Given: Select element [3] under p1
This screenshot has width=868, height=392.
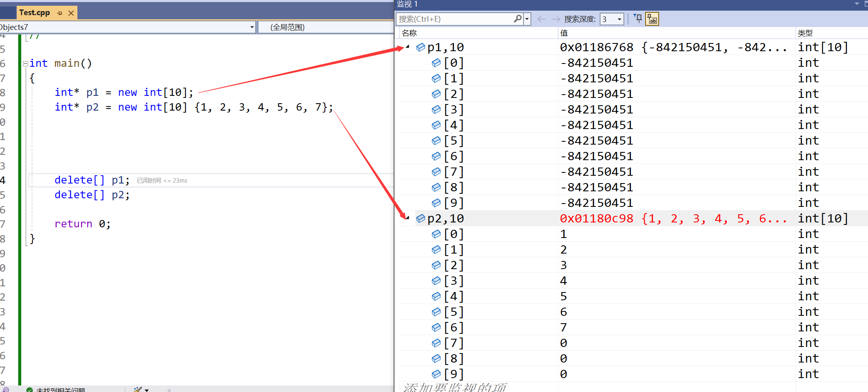Looking at the screenshot, I should 454,110.
